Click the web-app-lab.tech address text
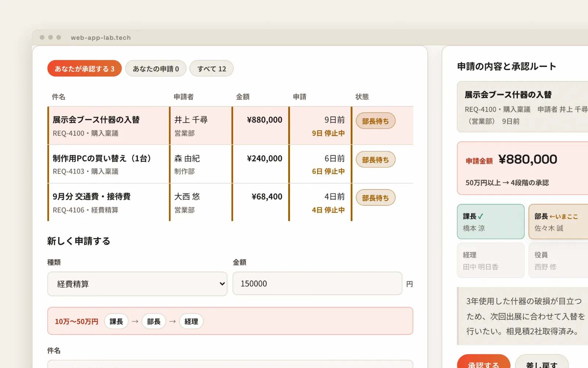 pyautogui.click(x=101, y=38)
